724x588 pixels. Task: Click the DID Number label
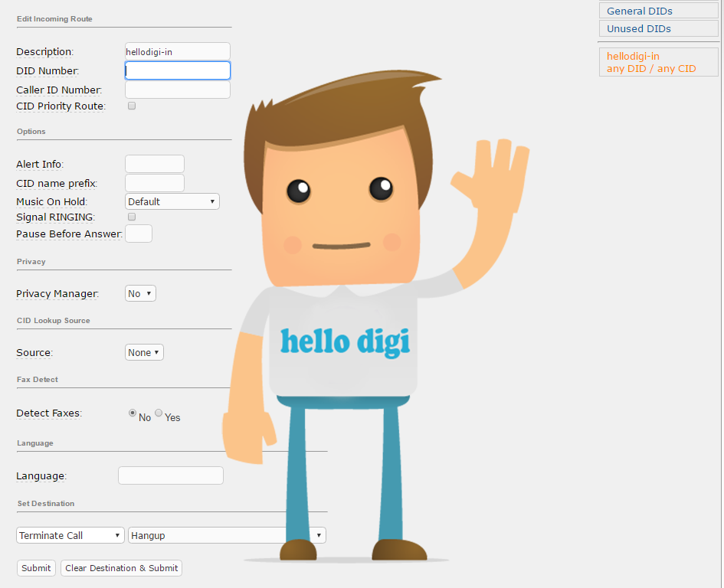[48, 71]
